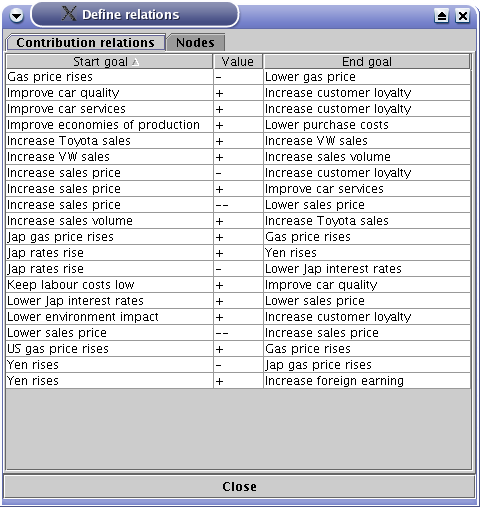
Task: Select the Increase foreign earning end goal
Action: [x=367, y=381]
